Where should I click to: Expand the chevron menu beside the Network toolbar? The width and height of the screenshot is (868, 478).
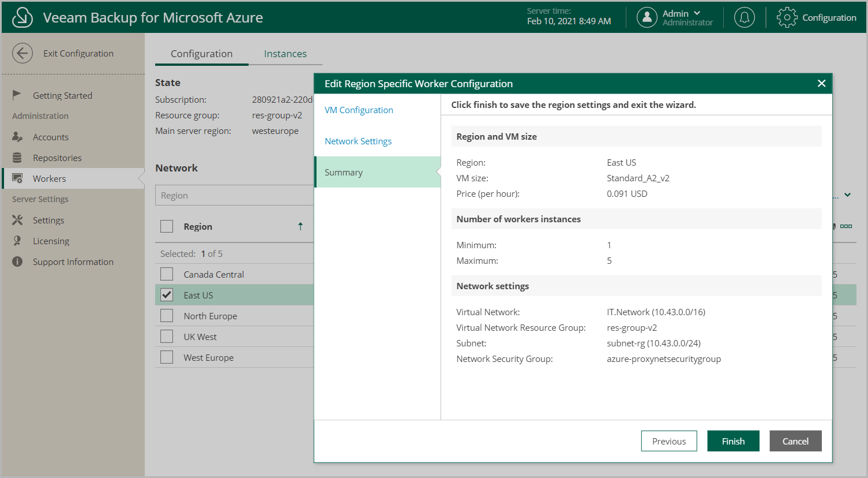pos(847,195)
